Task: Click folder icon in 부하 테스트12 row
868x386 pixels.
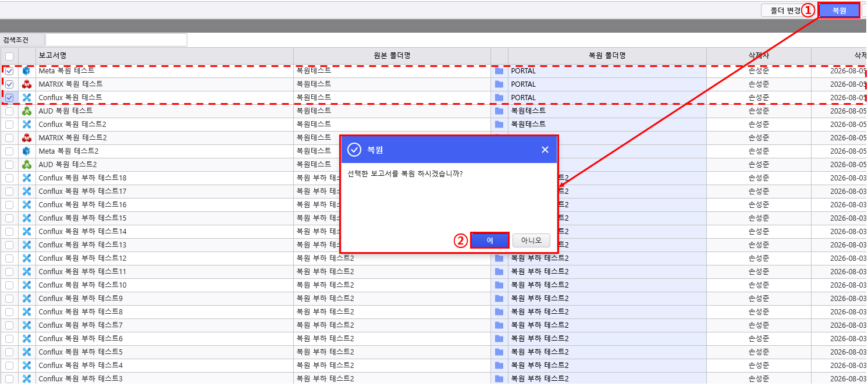Action: tap(499, 258)
